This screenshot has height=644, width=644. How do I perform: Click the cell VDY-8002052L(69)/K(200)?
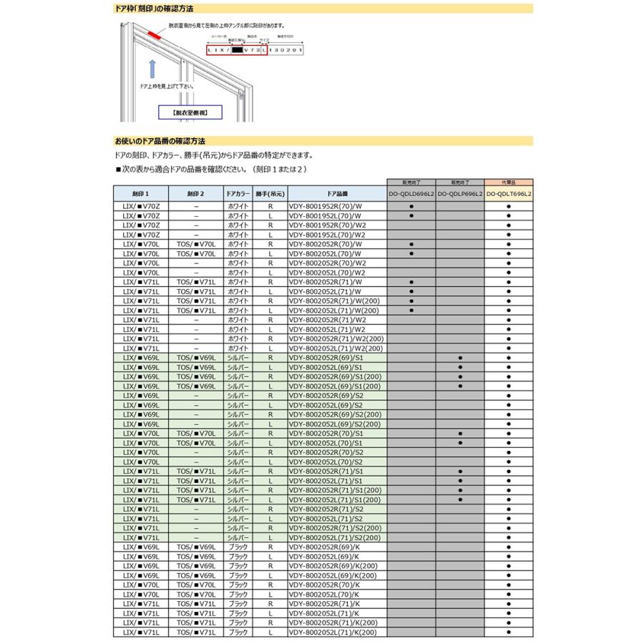tap(337, 575)
